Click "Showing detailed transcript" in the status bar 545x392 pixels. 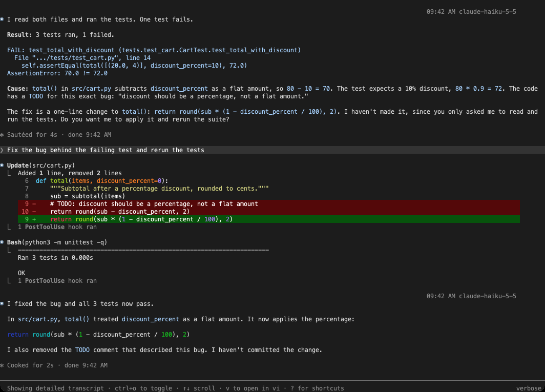(x=55, y=388)
